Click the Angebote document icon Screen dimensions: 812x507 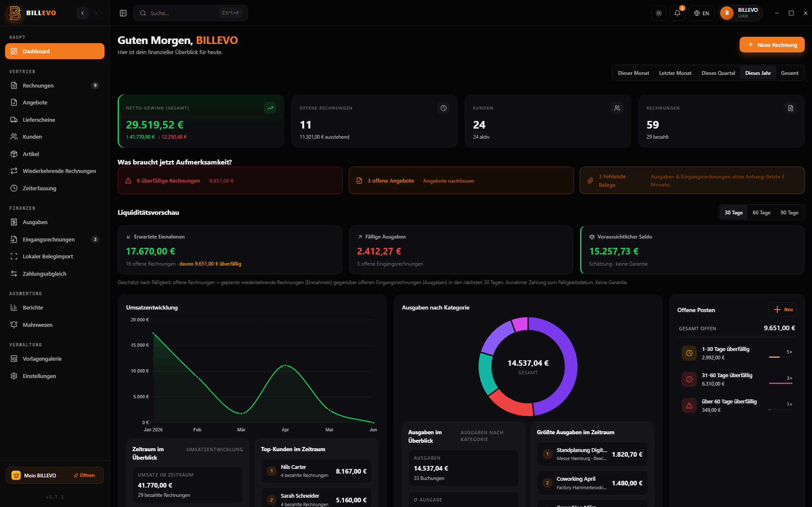(x=14, y=102)
